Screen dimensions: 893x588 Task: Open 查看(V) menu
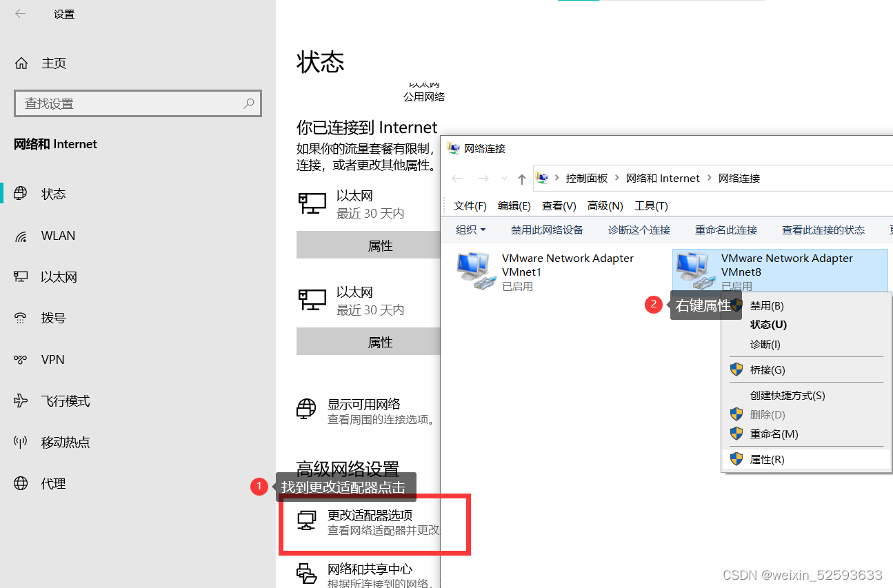click(x=559, y=205)
